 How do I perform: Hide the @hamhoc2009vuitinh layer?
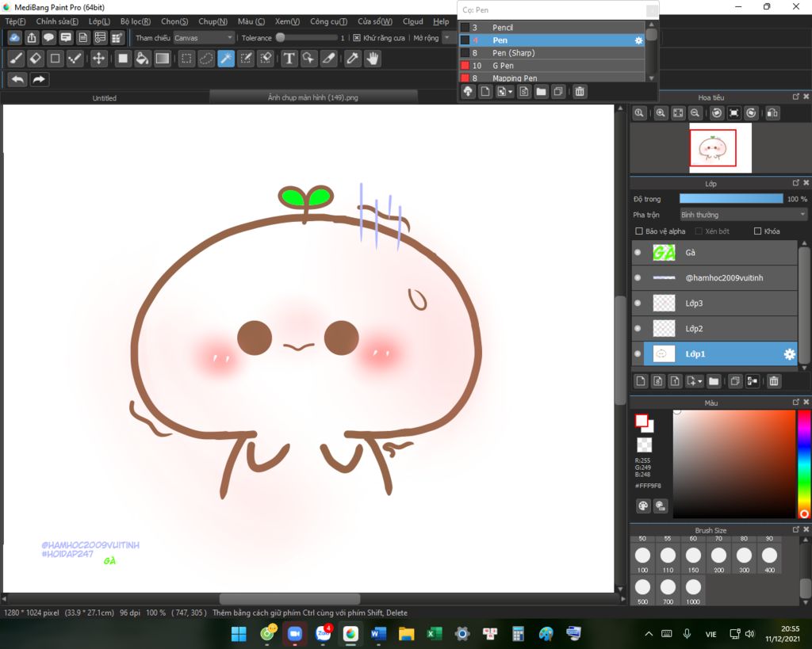click(x=638, y=278)
